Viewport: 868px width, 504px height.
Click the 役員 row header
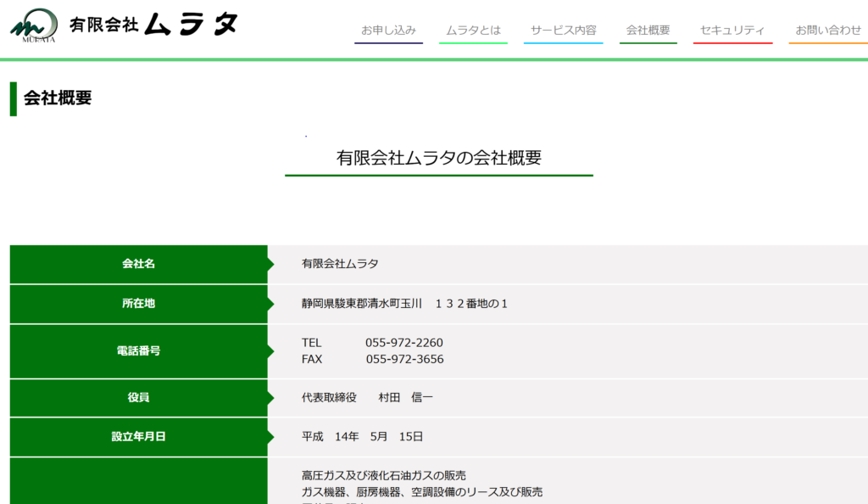point(138,397)
